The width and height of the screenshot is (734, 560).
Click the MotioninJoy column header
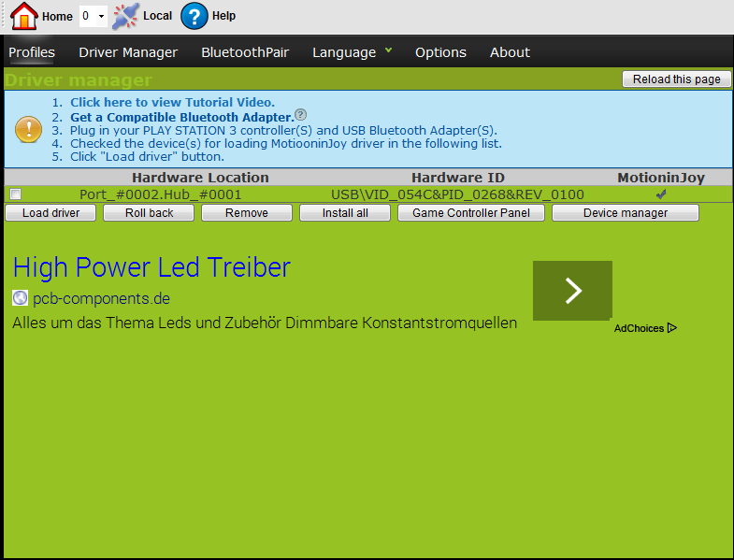point(661,178)
